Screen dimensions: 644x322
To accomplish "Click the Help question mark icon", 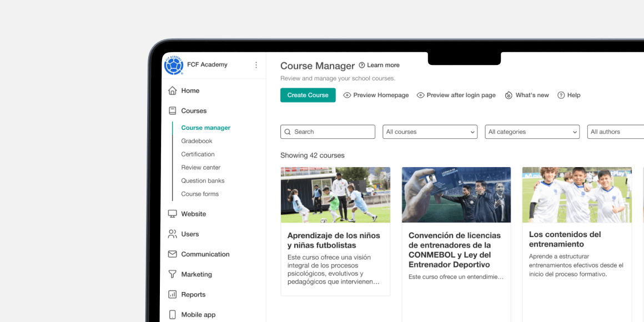I will tap(561, 95).
